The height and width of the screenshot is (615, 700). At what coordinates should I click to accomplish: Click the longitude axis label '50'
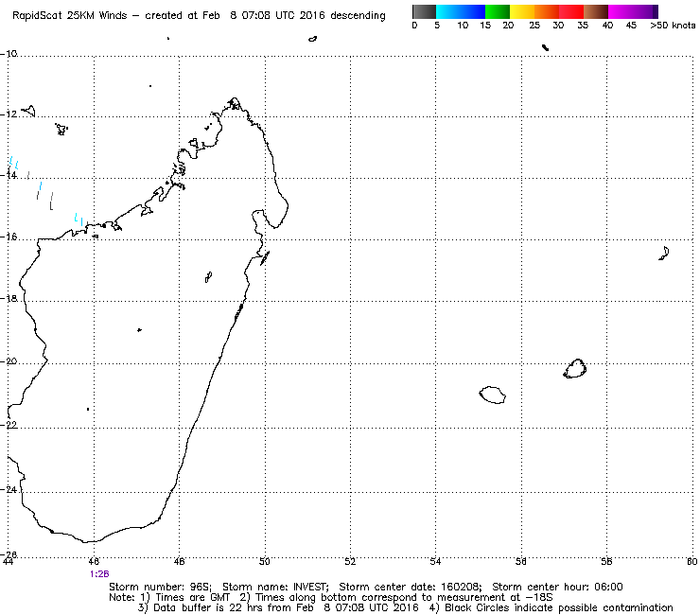pos(265,561)
